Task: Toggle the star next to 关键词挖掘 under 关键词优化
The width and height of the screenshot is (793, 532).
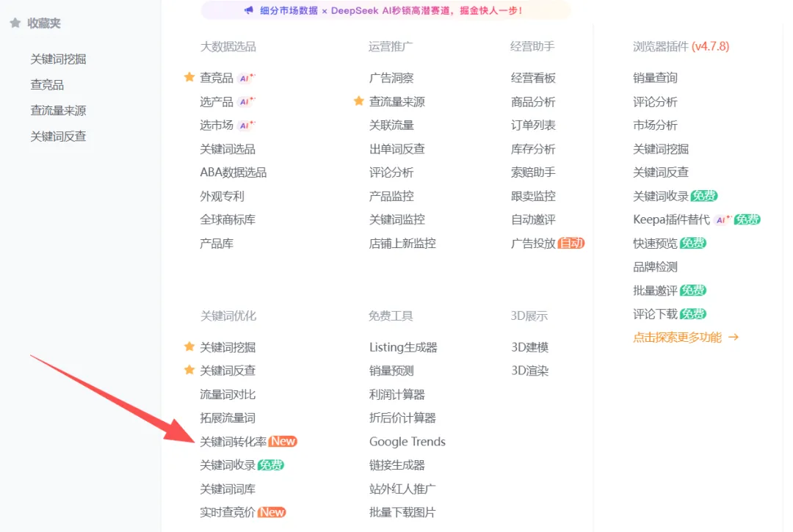Action: click(189, 346)
